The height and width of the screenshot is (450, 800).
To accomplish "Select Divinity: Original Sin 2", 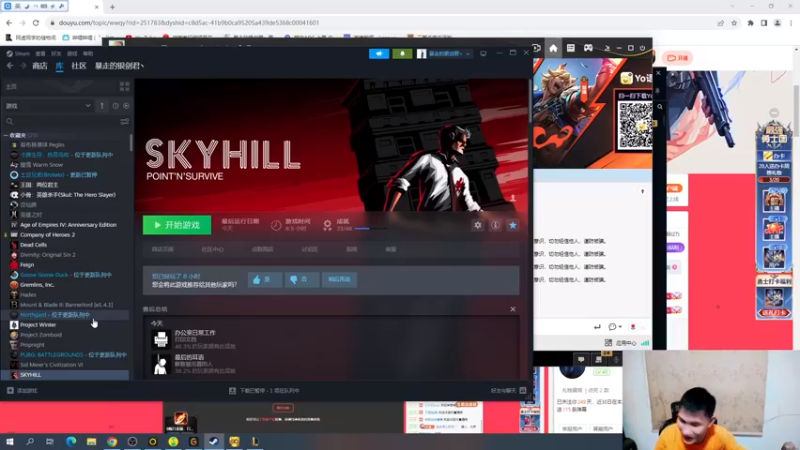I will (x=47, y=255).
